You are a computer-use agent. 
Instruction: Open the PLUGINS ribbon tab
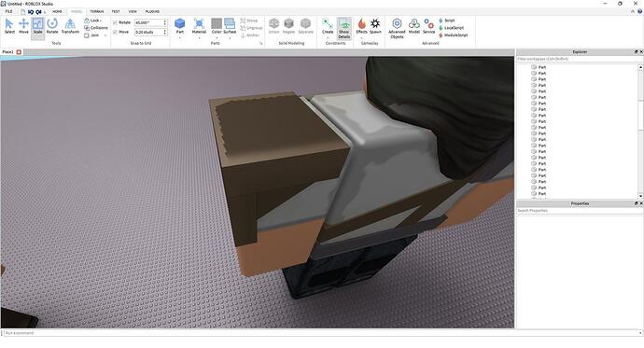[152, 11]
